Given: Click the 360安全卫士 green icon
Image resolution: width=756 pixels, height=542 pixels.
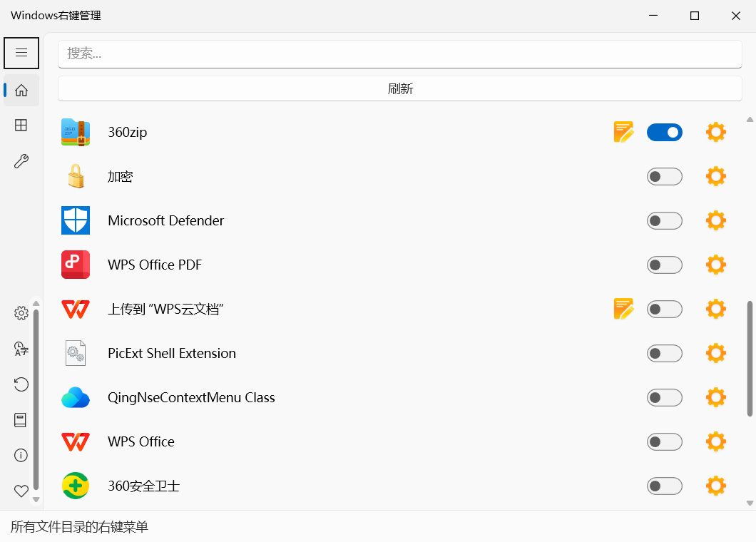Looking at the screenshot, I should tap(76, 486).
